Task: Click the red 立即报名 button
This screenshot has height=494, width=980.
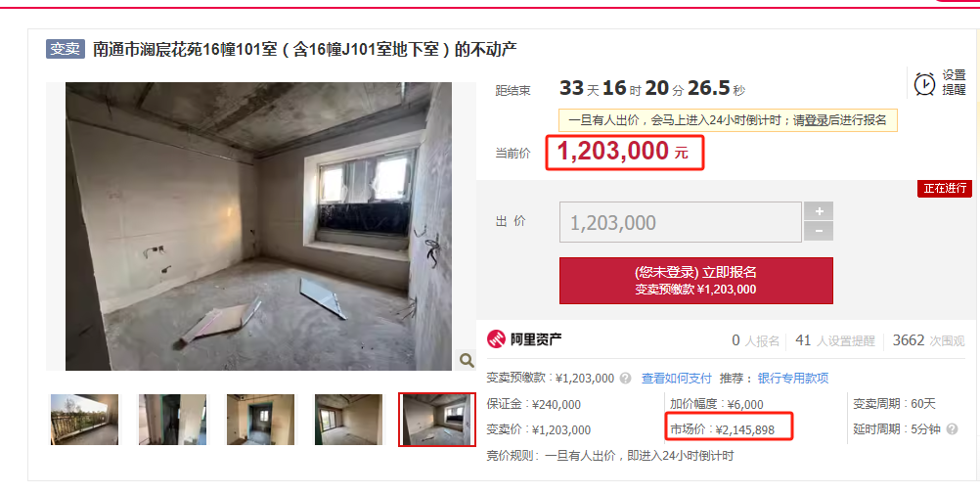Action: pyautogui.click(x=696, y=281)
